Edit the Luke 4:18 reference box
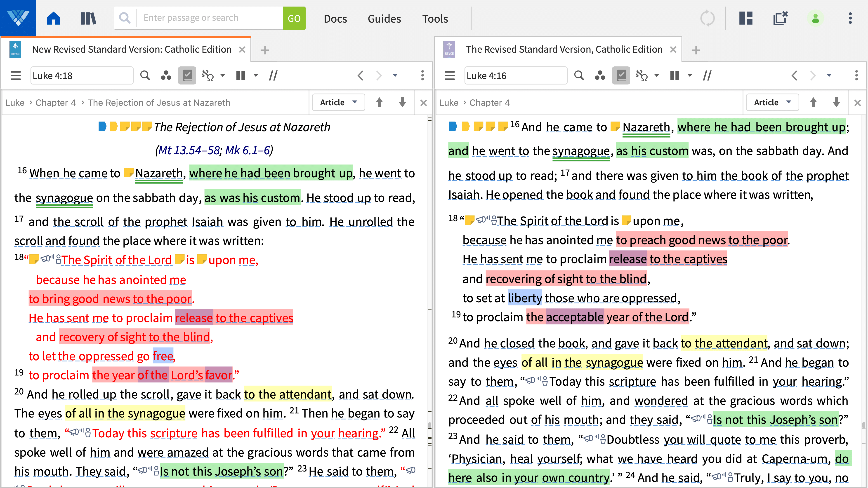 [x=82, y=75]
